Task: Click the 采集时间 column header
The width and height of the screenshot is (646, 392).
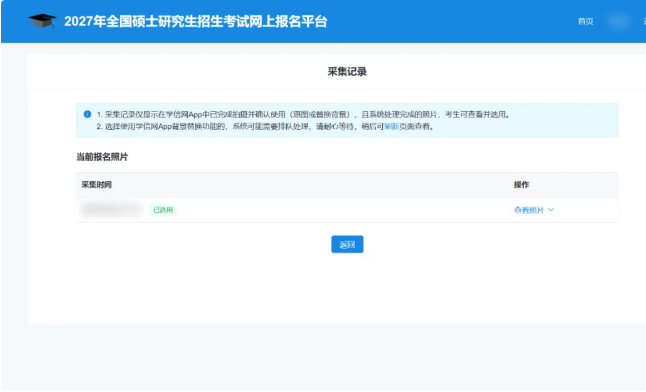Action: (96, 185)
